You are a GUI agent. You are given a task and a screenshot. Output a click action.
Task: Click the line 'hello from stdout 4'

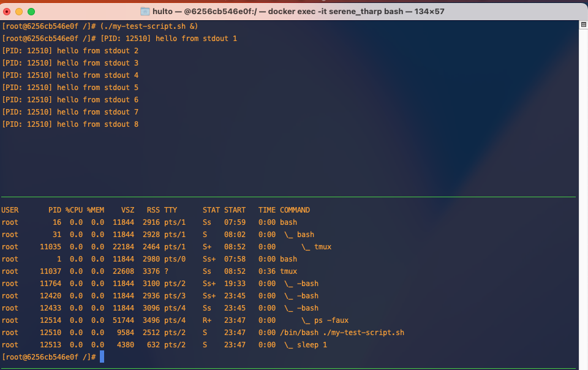point(97,75)
